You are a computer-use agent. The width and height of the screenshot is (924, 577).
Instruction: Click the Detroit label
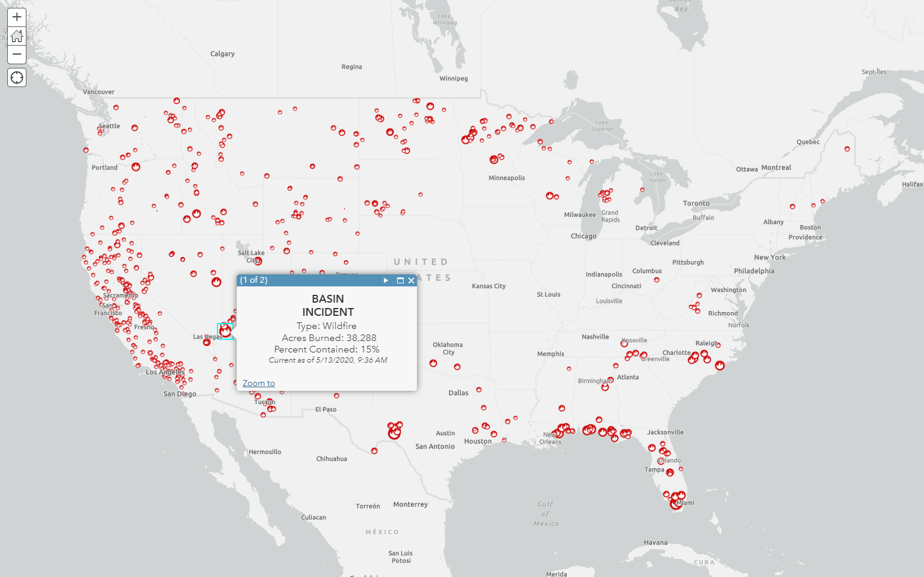point(646,228)
